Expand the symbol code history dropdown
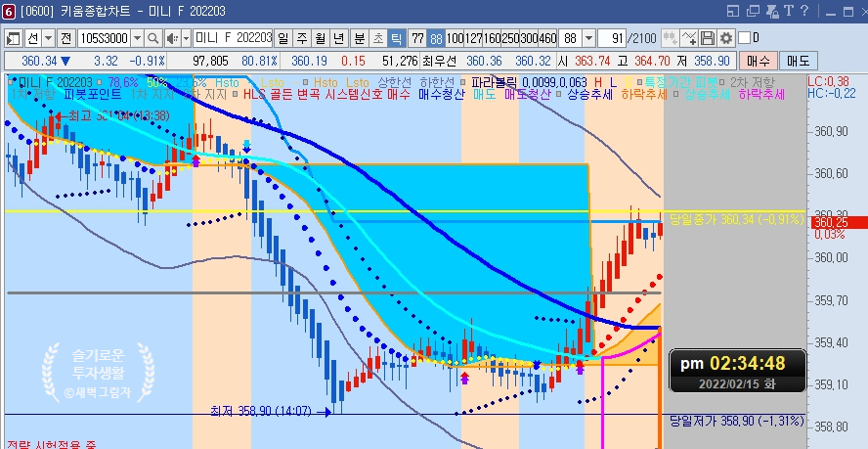This screenshot has width=868, height=449. point(137,38)
